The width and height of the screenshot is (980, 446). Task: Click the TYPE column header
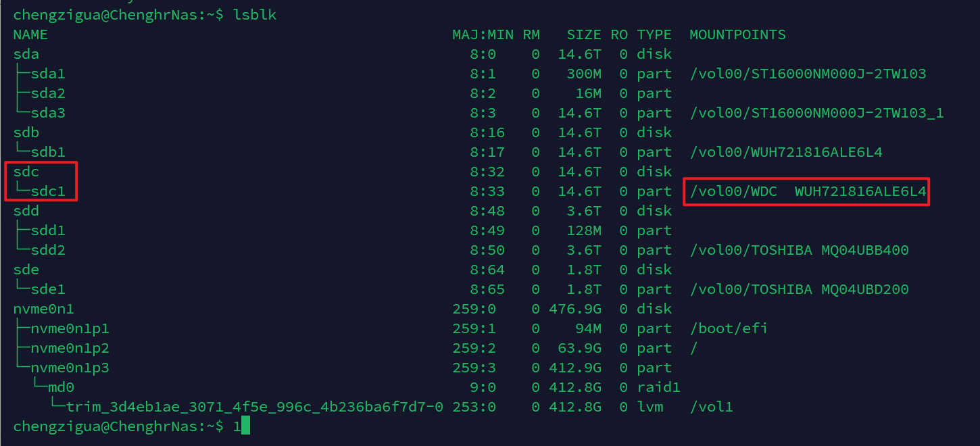654,34
